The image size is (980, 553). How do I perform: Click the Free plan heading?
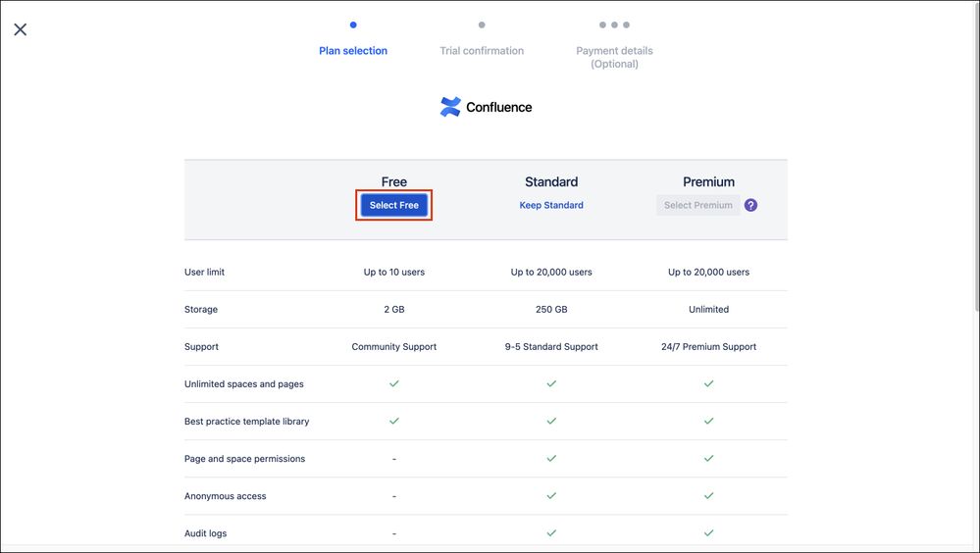coord(393,181)
